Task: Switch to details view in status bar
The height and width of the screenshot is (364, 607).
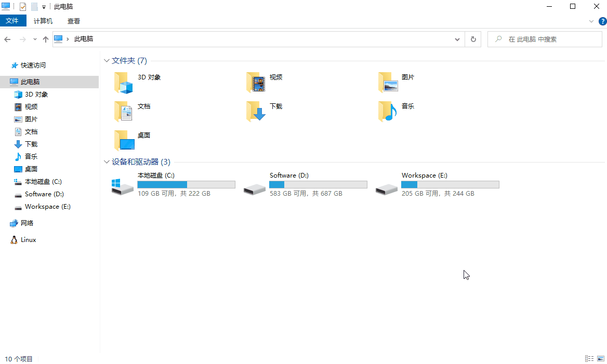Action: (589, 359)
